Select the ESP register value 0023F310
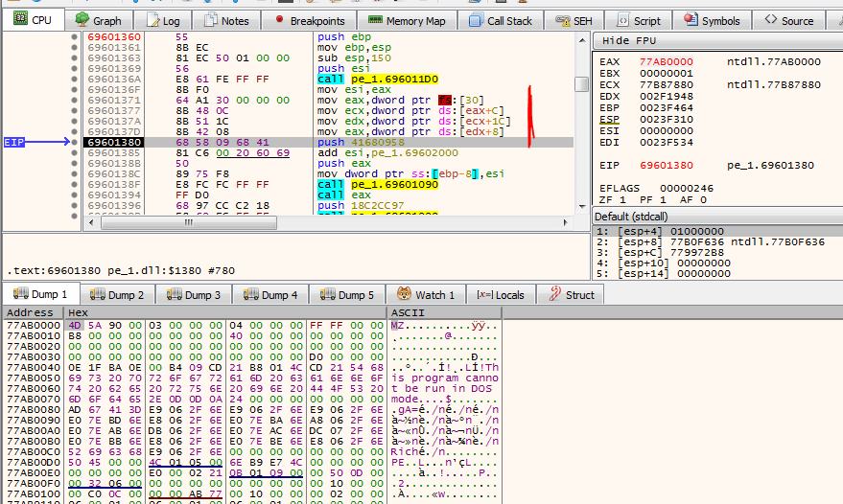The height and width of the screenshot is (504, 843). point(667,119)
